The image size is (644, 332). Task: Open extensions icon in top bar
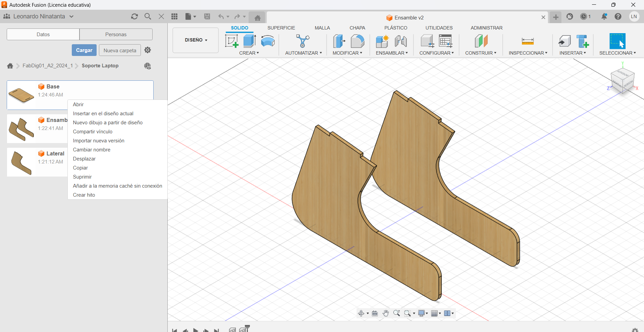pos(570,16)
